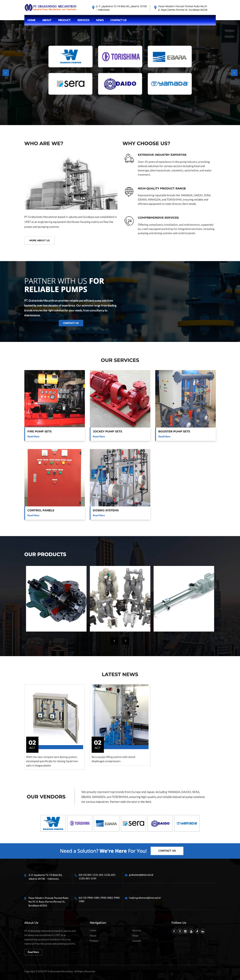Viewport: 240px width, 980px height.
Task: Go back in hero slider with left arrow
Action: click(x=6, y=73)
